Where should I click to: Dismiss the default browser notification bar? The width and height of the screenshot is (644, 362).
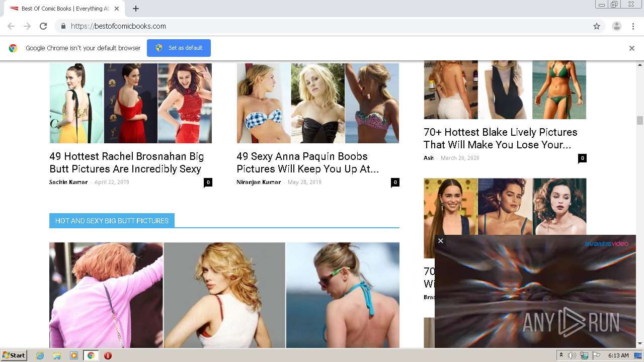point(632,48)
